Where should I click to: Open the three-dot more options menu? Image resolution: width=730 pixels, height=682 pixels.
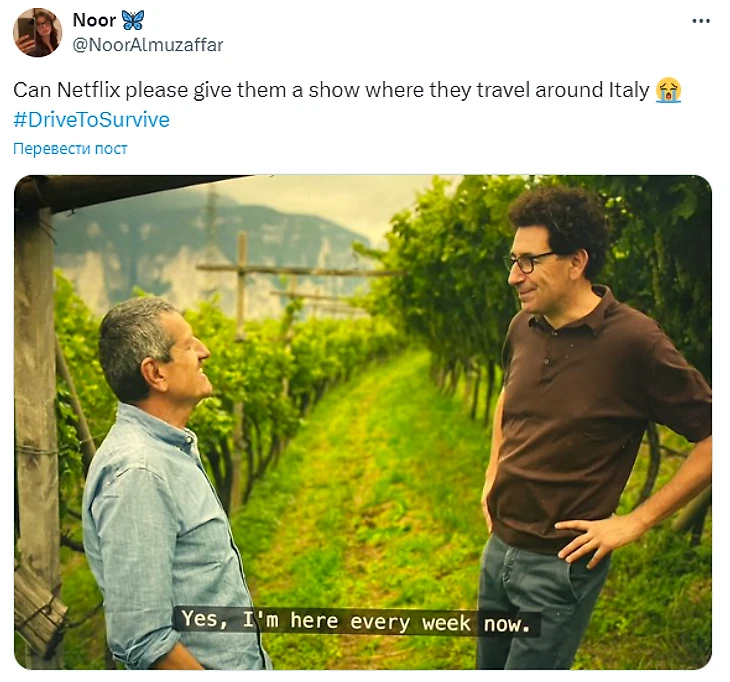tap(701, 21)
